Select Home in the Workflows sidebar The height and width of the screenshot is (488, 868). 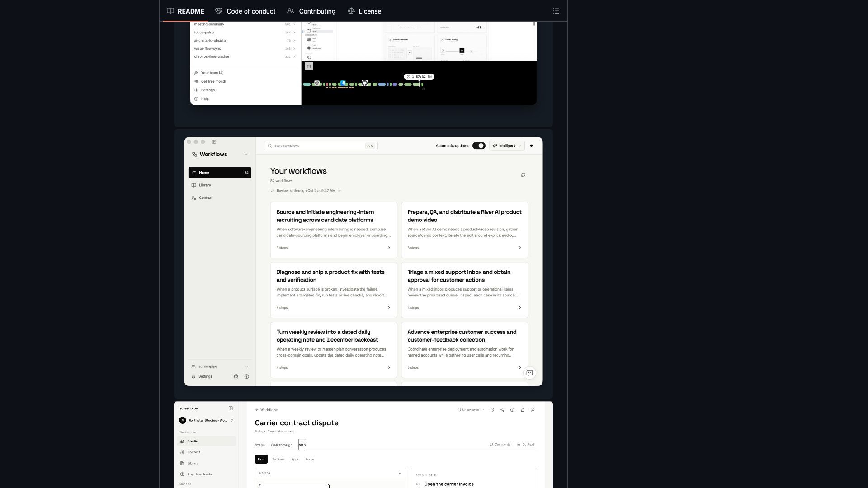tap(220, 173)
